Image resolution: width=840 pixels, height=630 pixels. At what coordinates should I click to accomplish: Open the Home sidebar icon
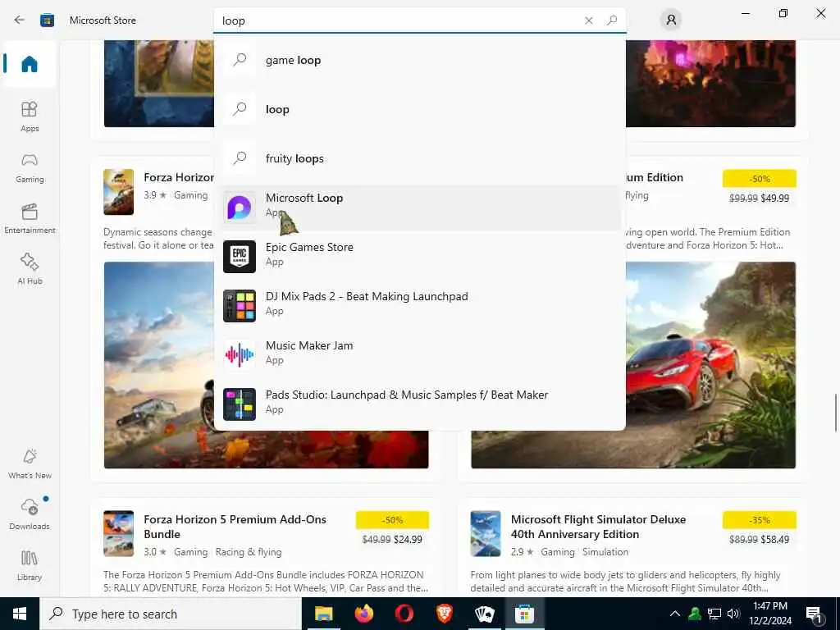tap(30, 64)
